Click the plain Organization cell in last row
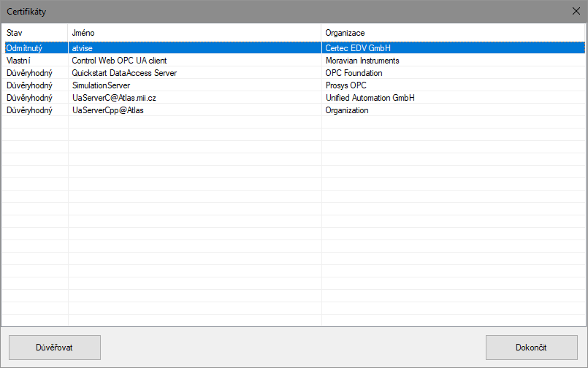 click(347, 110)
